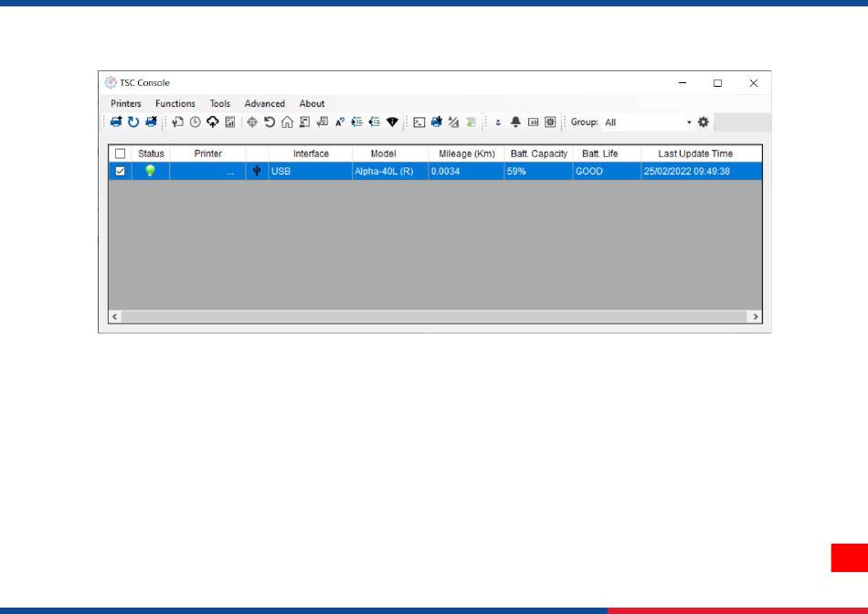Select the 0.0034 mileage cell
This screenshot has height=614, width=868.
click(466, 171)
